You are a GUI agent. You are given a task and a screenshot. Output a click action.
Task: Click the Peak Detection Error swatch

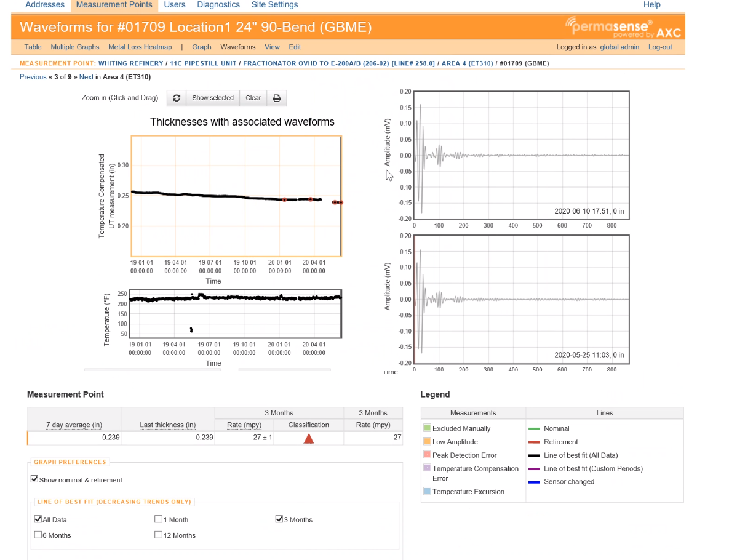[427, 454]
